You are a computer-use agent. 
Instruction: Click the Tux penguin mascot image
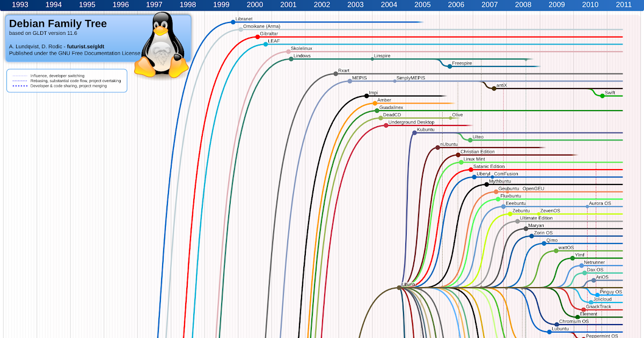pyautogui.click(x=162, y=45)
